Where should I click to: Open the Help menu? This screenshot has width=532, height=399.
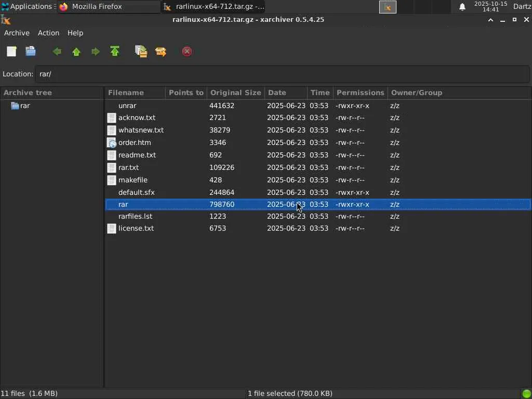(75, 33)
